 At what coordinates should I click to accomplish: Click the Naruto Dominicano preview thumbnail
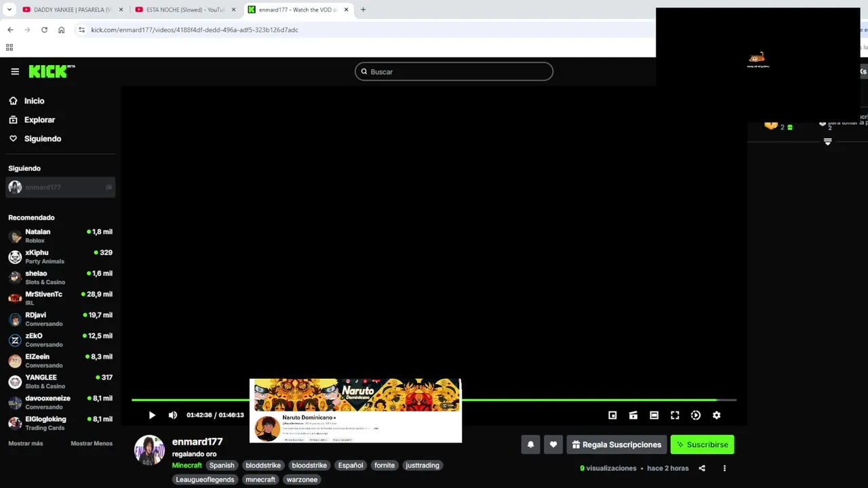pos(355,411)
